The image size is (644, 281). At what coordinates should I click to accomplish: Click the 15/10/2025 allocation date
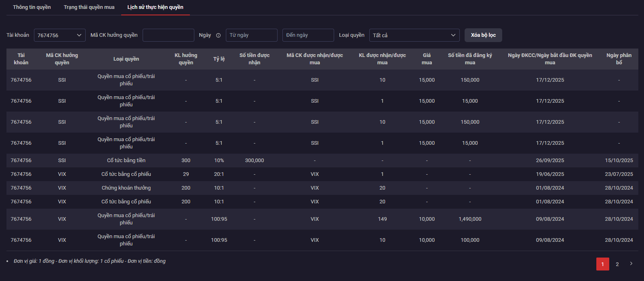[619, 161]
